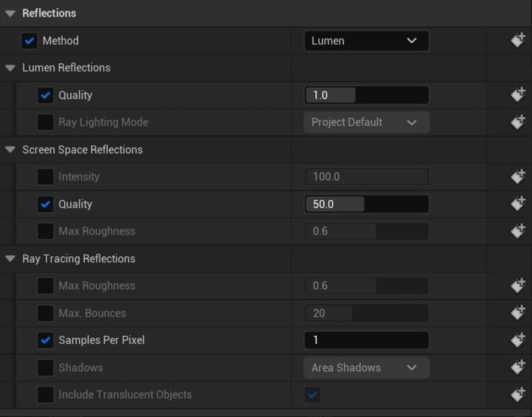Click the Samples Per Pixel value field
The width and height of the screenshot is (532, 417).
[366, 340]
